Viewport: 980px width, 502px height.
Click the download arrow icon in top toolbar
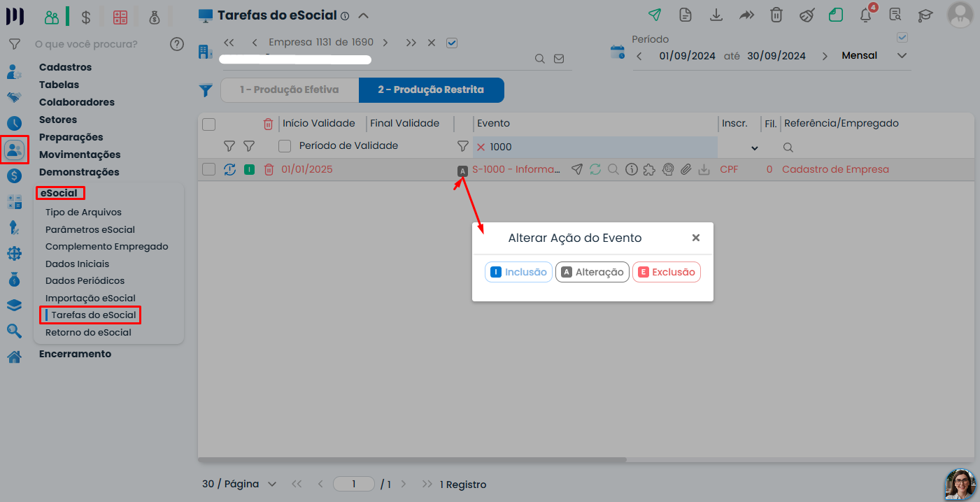[x=716, y=15]
